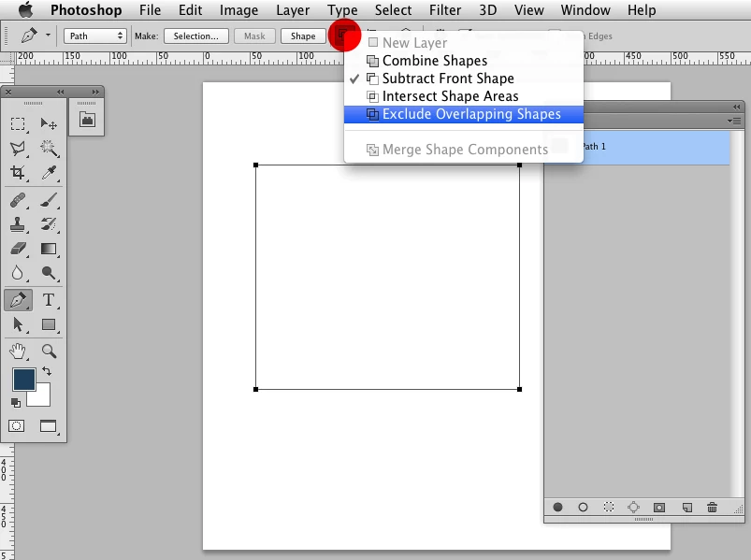This screenshot has width=751, height=560.
Task: Select the Rectangular Marquee tool
Action: 18,124
